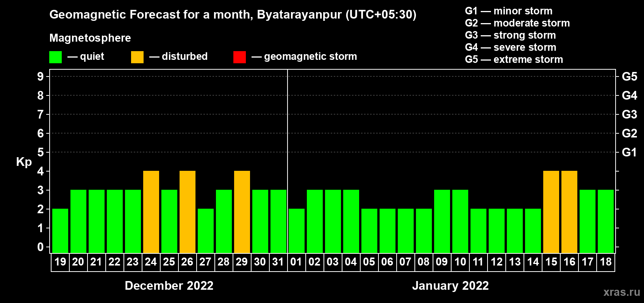Click the Kp axis value 5
The image size is (644, 303).
pyautogui.click(x=41, y=152)
